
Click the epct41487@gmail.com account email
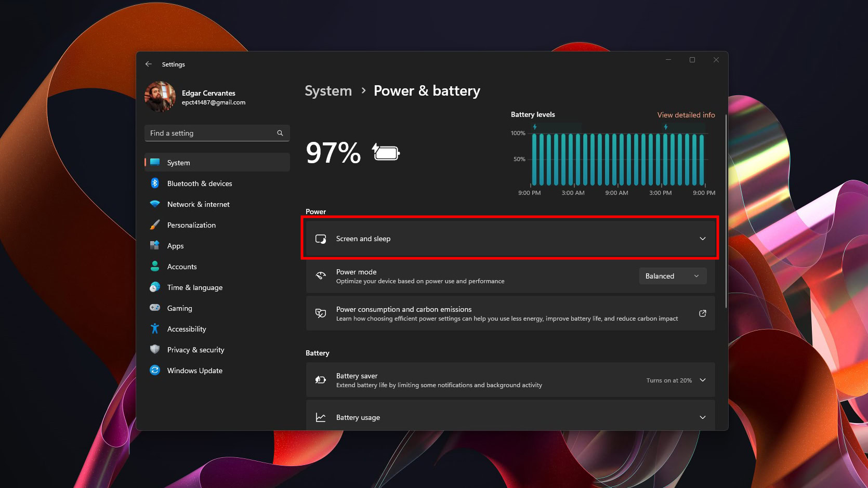(x=214, y=102)
